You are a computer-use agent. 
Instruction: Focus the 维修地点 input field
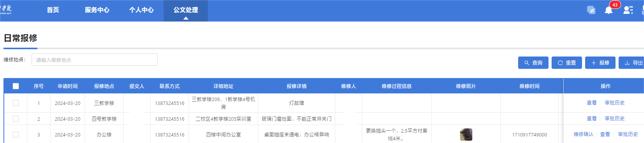pyautogui.click(x=95, y=60)
